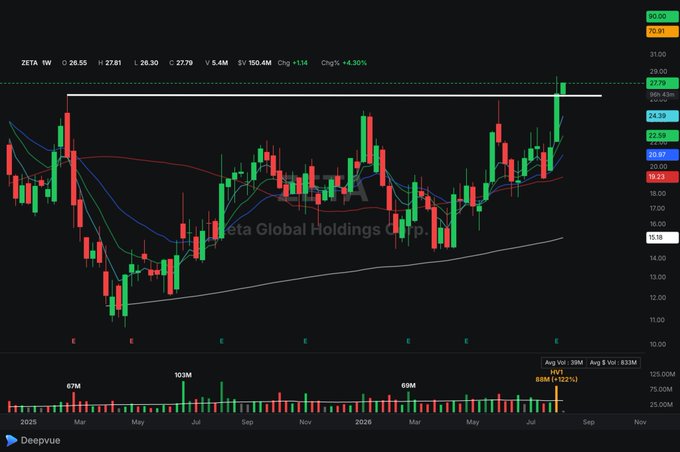Select the red 19.23 moving average label

[662, 177]
